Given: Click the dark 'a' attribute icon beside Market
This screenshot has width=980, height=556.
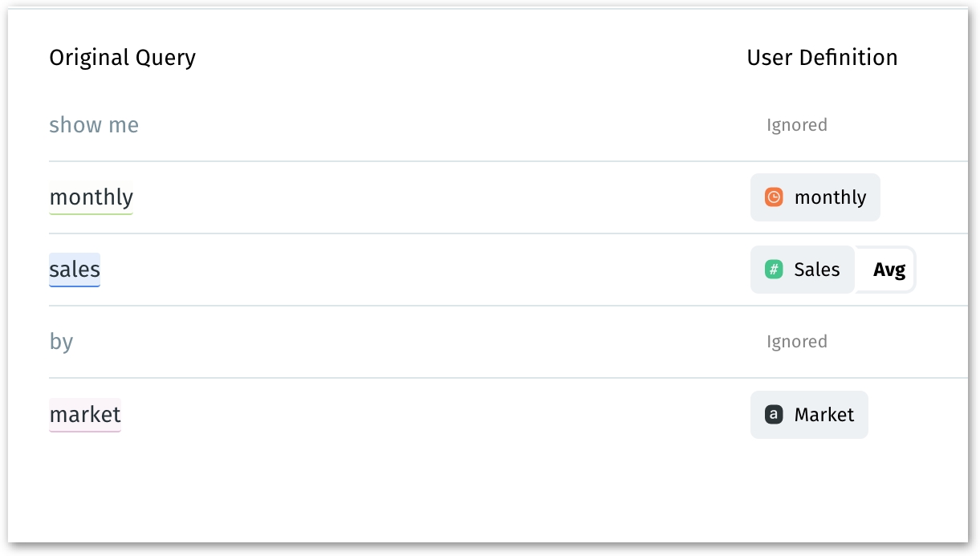Looking at the screenshot, I should (x=774, y=415).
